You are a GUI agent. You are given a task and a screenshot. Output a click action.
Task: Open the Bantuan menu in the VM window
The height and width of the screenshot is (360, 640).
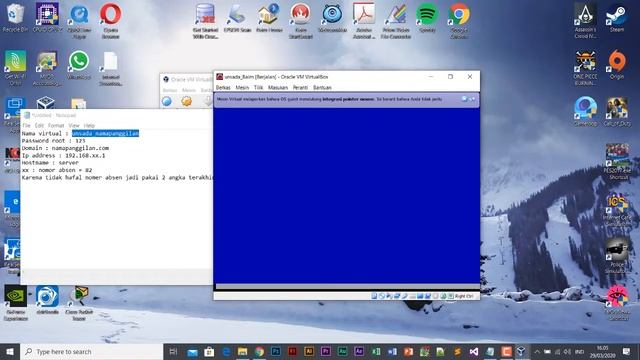tap(322, 87)
